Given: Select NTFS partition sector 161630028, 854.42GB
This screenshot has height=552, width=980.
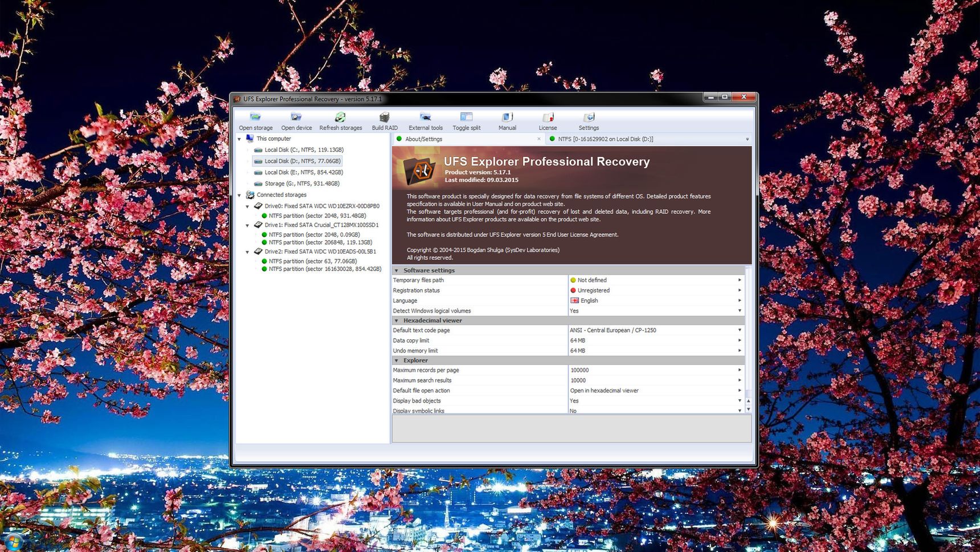Looking at the screenshot, I should [325, 269].
